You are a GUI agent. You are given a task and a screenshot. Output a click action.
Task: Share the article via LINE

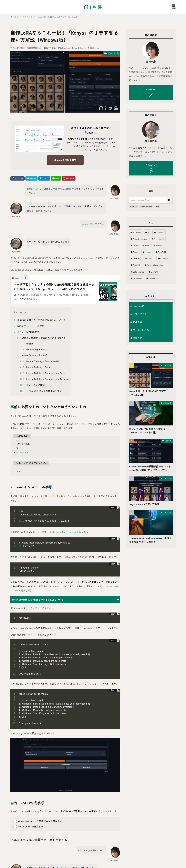click(x=56, y=179)
